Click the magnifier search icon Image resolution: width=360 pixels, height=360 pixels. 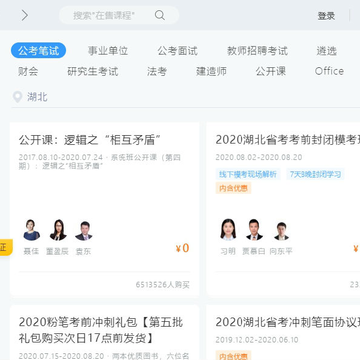click(160, 15)
